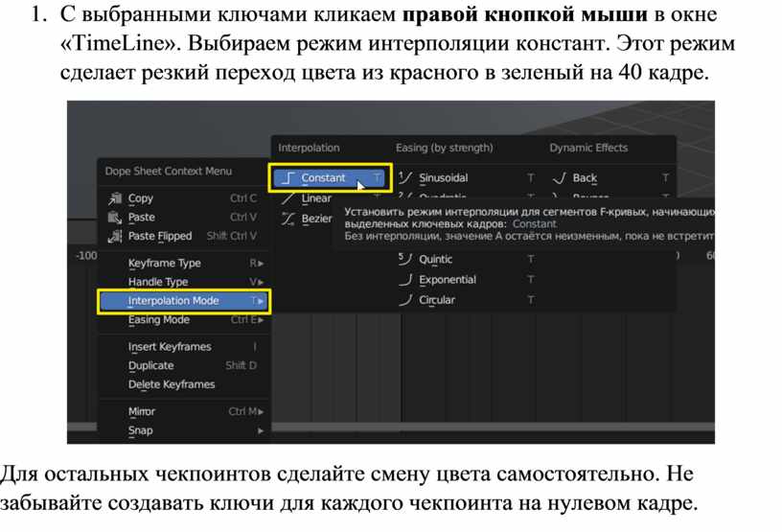Select the Quintic easing icon
782x532 pixels.
coord(406,259)
